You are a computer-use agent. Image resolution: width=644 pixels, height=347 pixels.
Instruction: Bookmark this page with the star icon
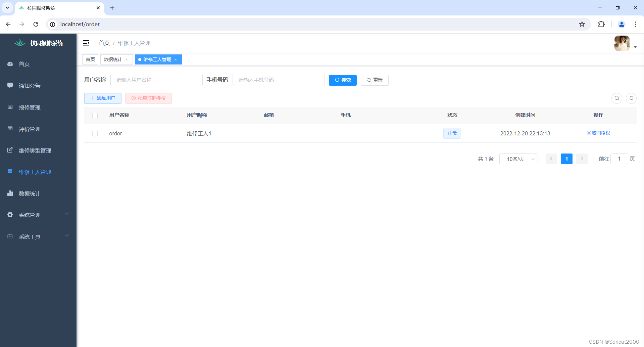pos(582,24)
